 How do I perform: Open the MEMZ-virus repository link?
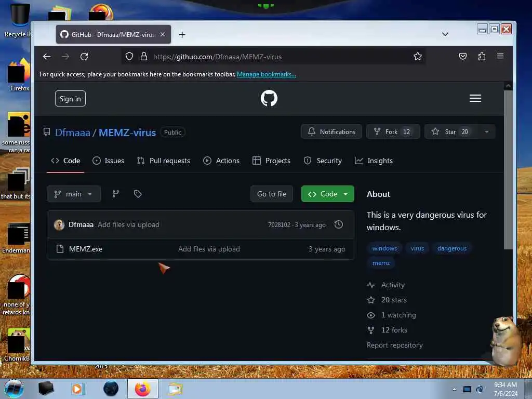127,132
